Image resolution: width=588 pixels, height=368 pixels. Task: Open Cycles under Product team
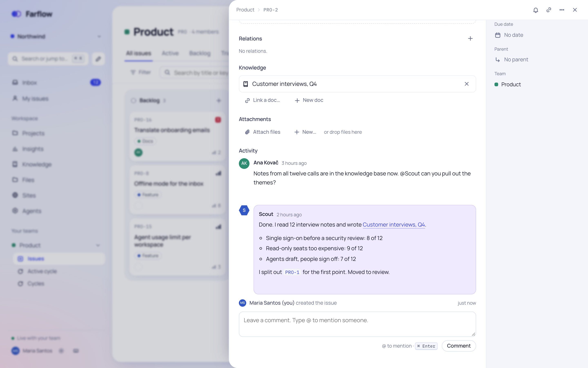[59, 284]
